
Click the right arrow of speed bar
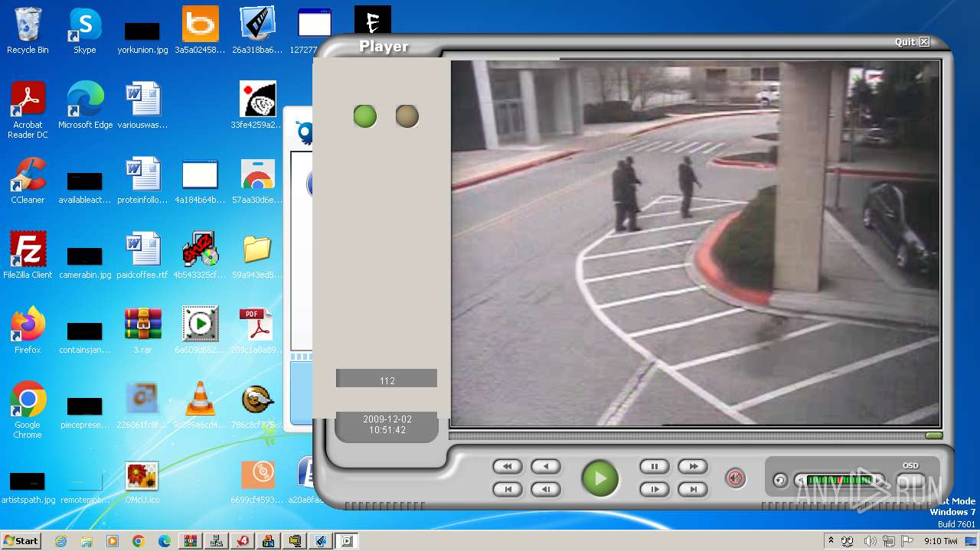tap(879, 481)
